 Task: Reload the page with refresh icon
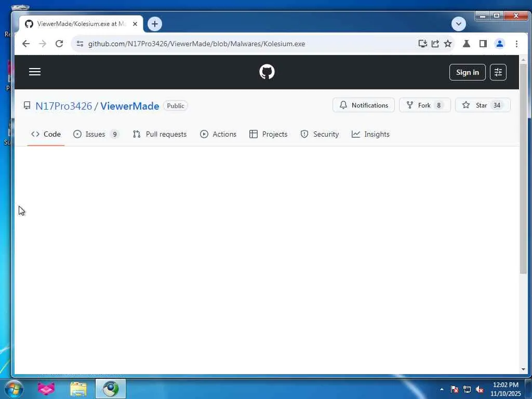(x=59, y=44)
